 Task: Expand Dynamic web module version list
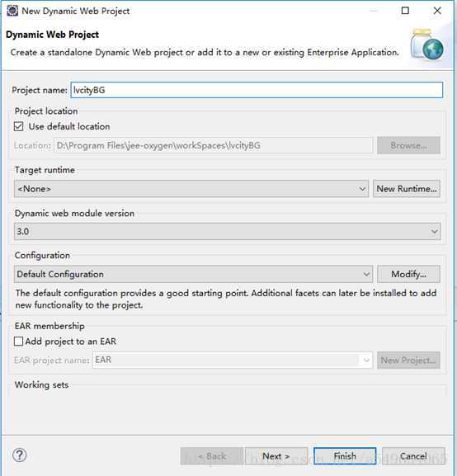click(227, 231)
